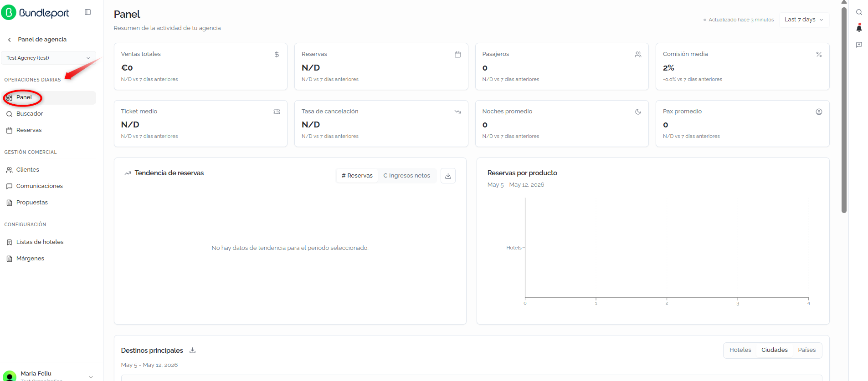Click the Clientes people icon
868x381 pixels.
(x=9, y=170)
